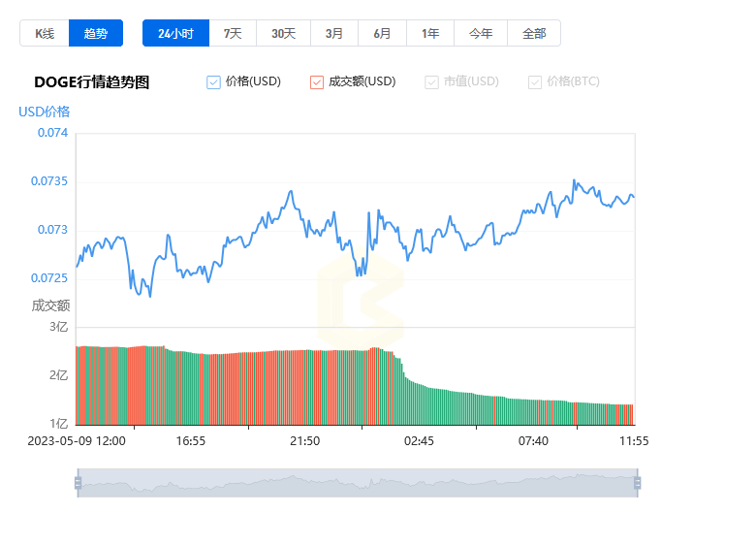The image size is (756, 546).
Task: Toggle the 价格(USD) series checkbox
Action: [213, 82]
